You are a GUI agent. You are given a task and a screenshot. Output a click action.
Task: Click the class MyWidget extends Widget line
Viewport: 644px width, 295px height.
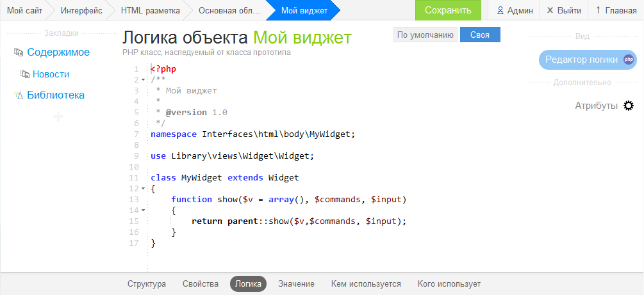point(225,178)
